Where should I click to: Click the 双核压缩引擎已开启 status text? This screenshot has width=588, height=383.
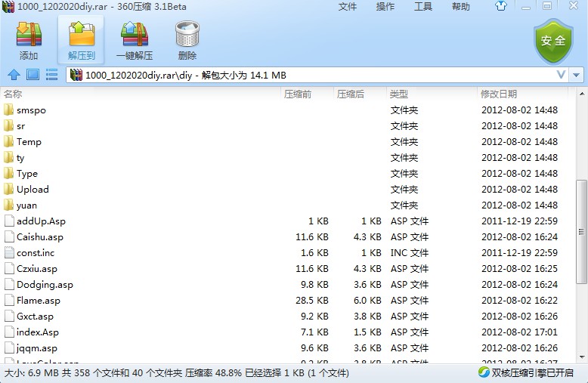(533, 373)
